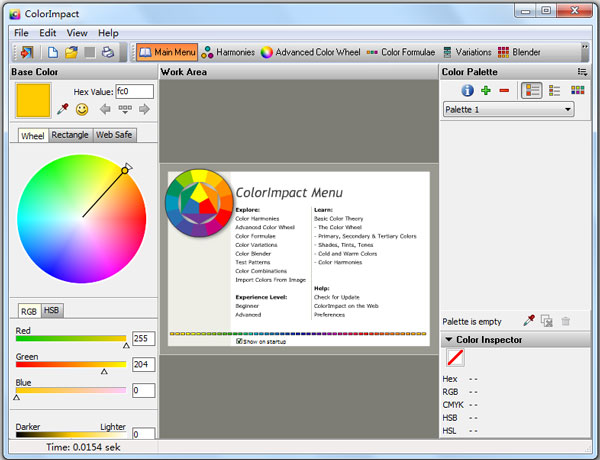
Task: Open the Palette 1 dropdown
Action: coord(509,110)
